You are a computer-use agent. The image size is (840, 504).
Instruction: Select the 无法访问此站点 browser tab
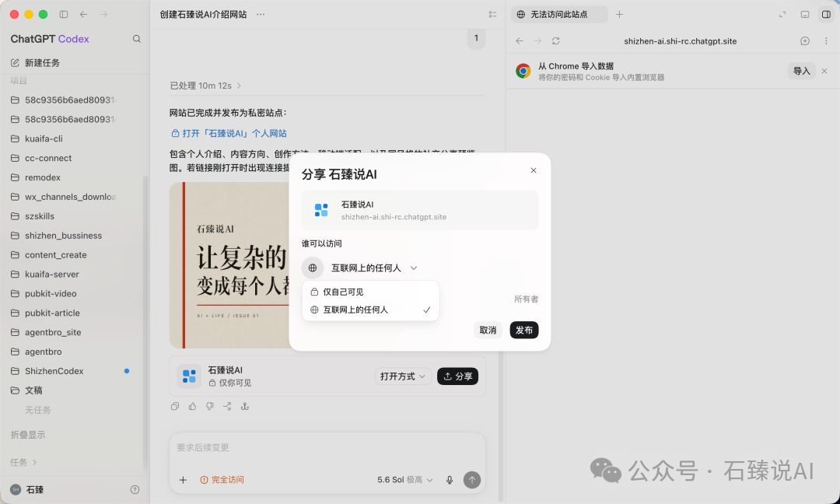click(559, 15)
